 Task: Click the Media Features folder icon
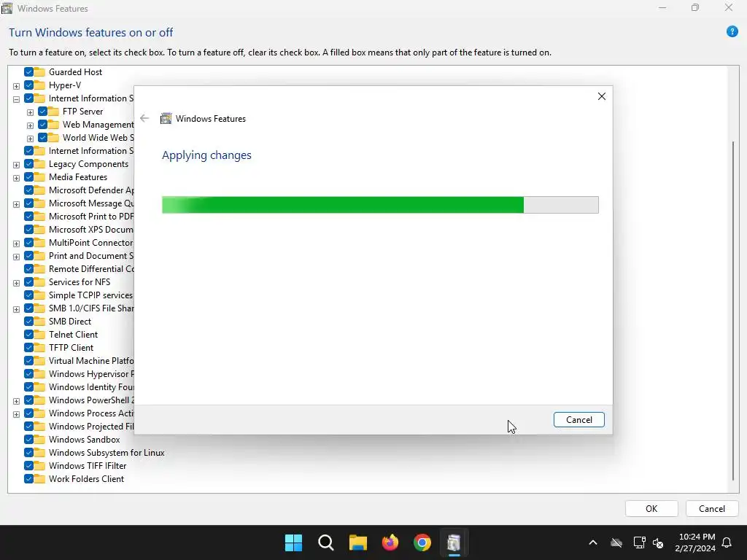tap(40, 177)
